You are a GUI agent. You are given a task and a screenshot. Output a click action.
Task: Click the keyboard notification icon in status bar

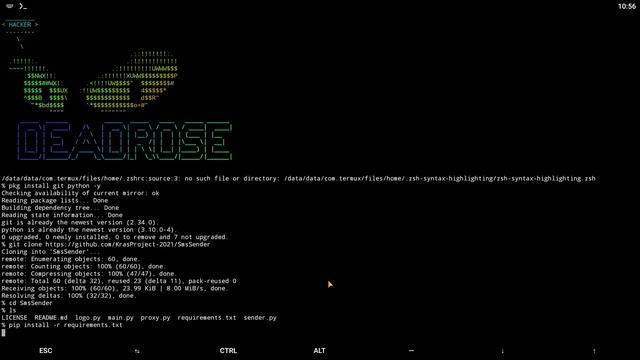(10, 6)
